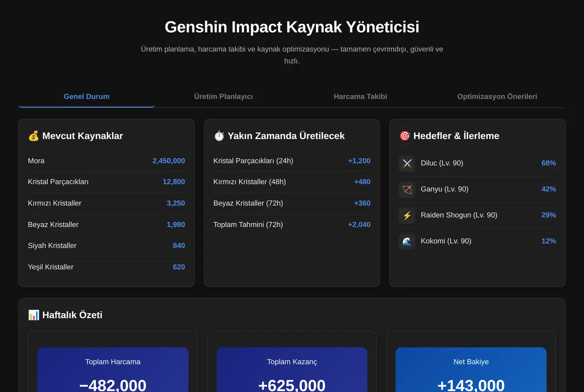
Task: Click the stopwatch icon beside Yakın Zamanda Üretilecek
Action: (219, 136)
